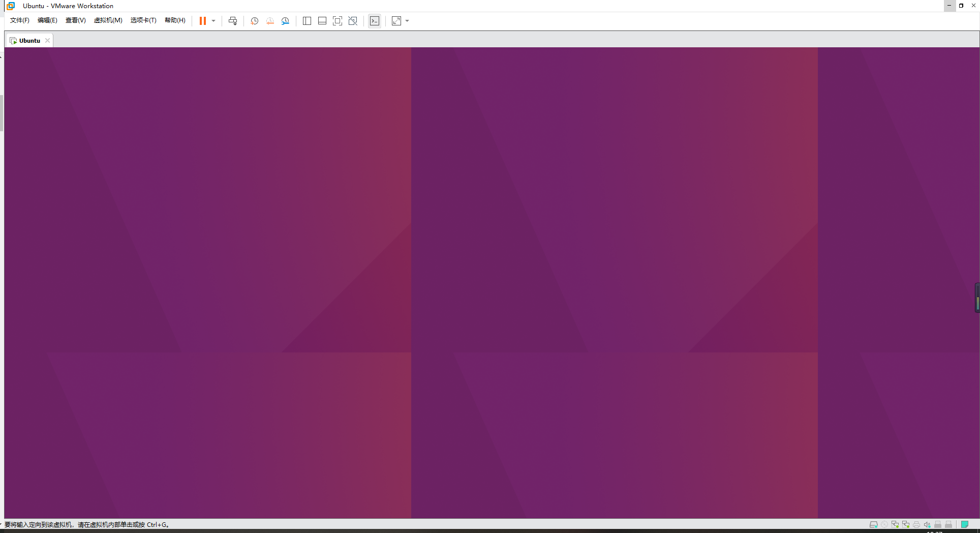
Task: Toggle Unity mode off
Action: pyautogui.click(x=353, y=21)
